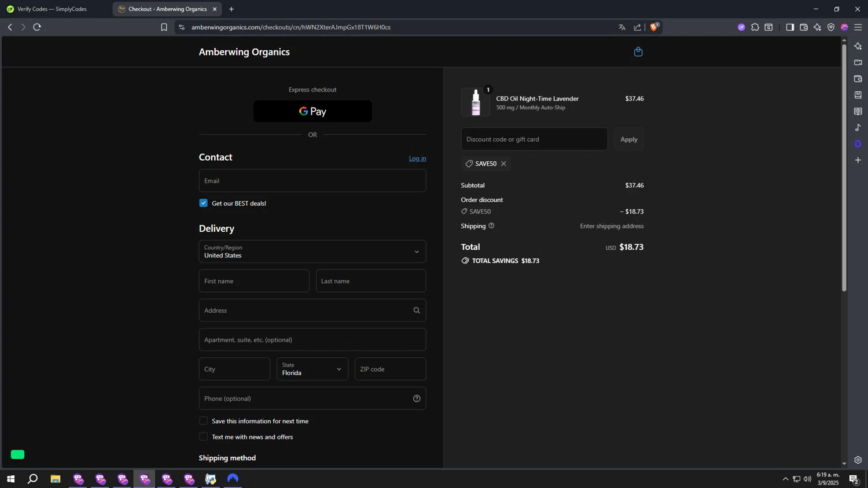
Task: Open the Brave wallet icon
Action: pyautogui.click(x=804, y=27)
